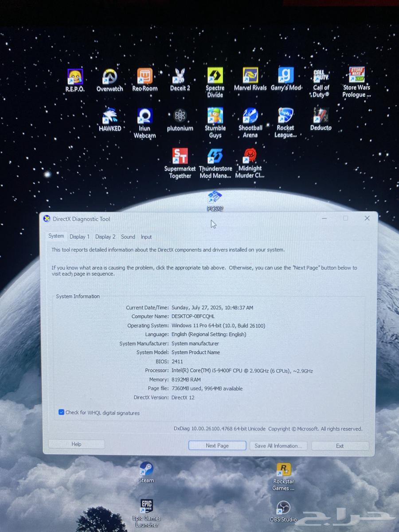This screenshot has width=399, height=532.
Task: Click the Help button
Action: click(76, 444)
